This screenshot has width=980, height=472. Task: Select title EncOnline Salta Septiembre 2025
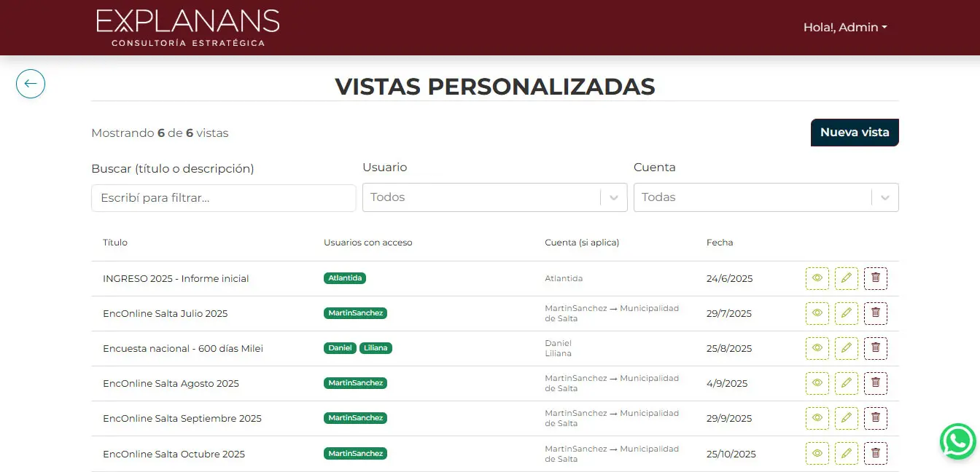182,419
